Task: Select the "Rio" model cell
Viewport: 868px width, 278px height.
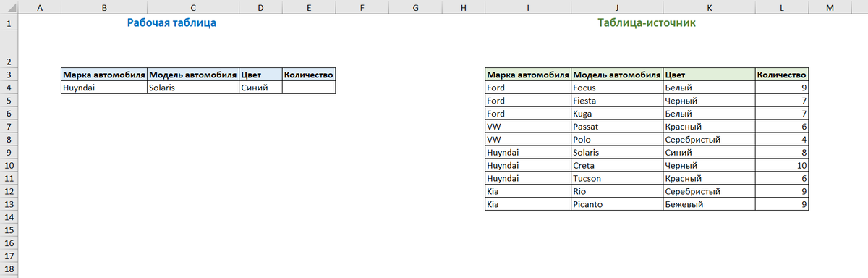Action: [x=616, y=192]
